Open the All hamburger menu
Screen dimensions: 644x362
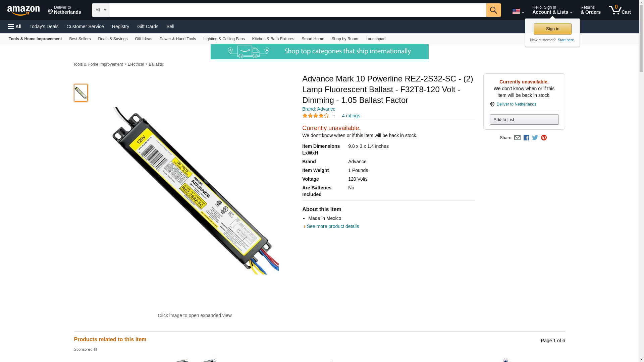click(15, 26)
